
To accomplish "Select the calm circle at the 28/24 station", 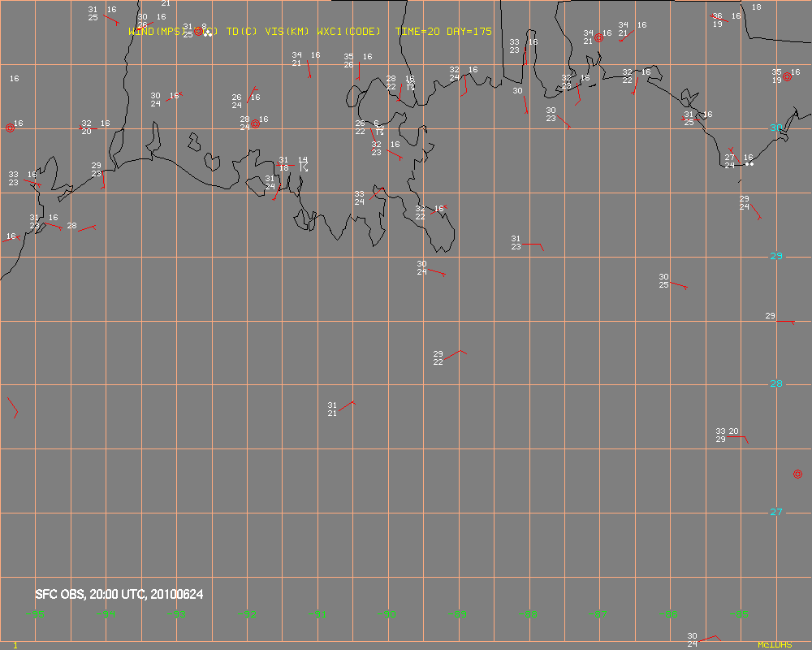I will [255, 123].
